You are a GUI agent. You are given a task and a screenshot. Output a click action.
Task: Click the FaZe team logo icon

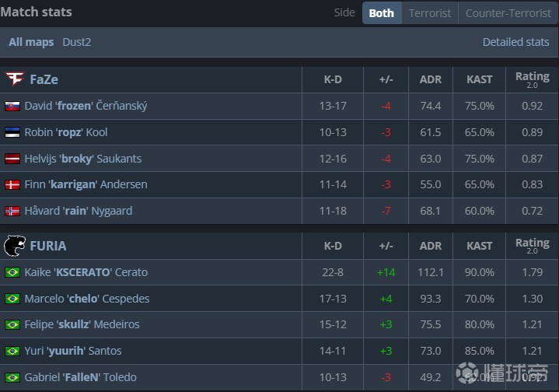(14, 79)
